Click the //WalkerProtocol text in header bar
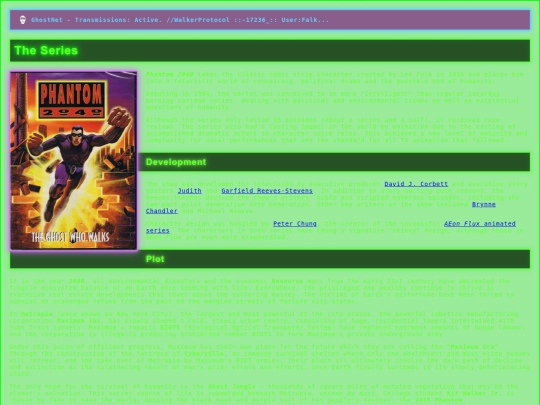Viewport: 540px width, 405px height. click(198, 20)
